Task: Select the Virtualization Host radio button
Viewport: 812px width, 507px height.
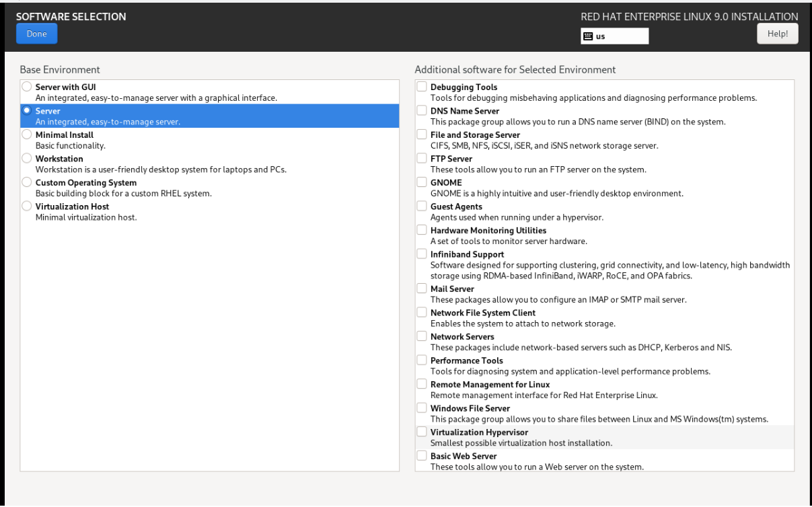Action: (26, 206)
